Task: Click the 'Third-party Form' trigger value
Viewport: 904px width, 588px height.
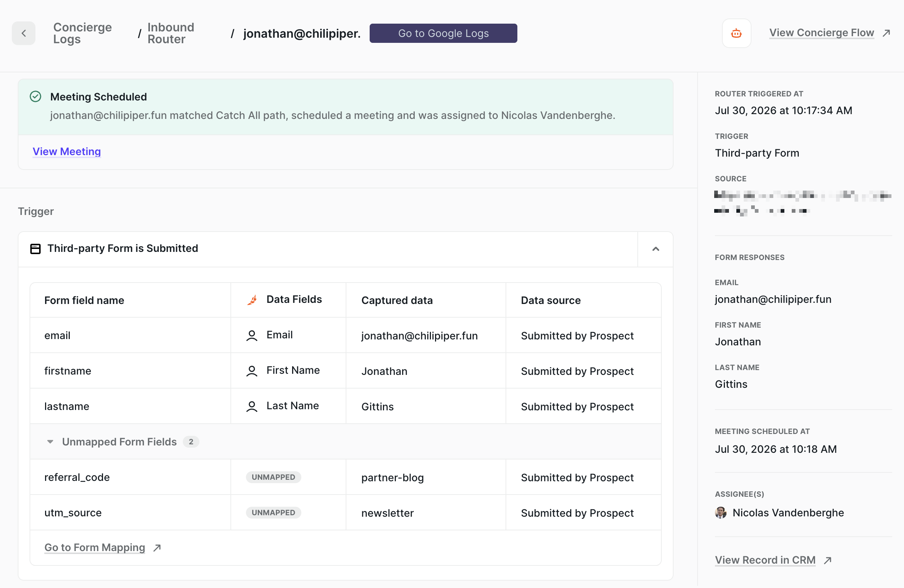Action: [x=757, y=153]
